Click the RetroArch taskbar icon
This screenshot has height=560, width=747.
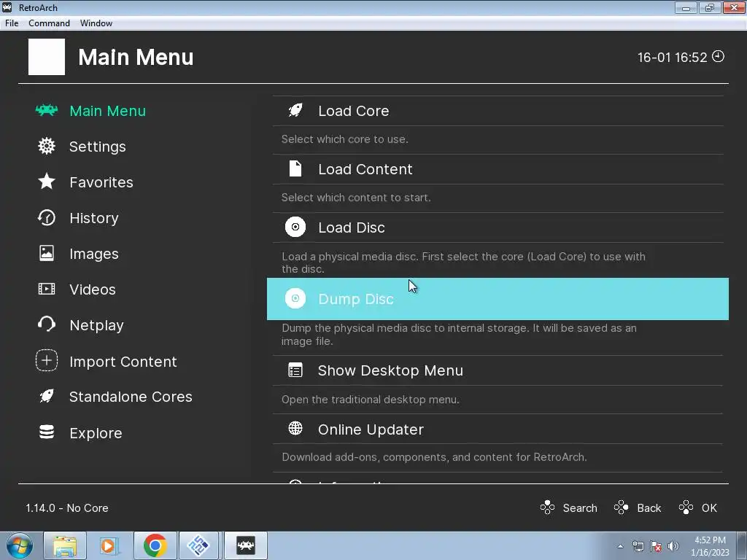click(x=245, y=545)
